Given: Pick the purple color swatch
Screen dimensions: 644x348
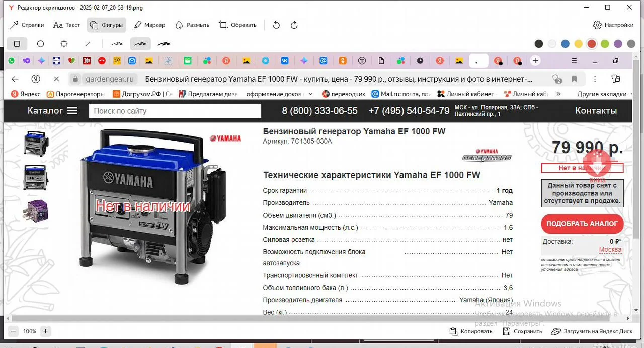Looking at the screenshot, I should pyautogui.click(x=618, y=44).
